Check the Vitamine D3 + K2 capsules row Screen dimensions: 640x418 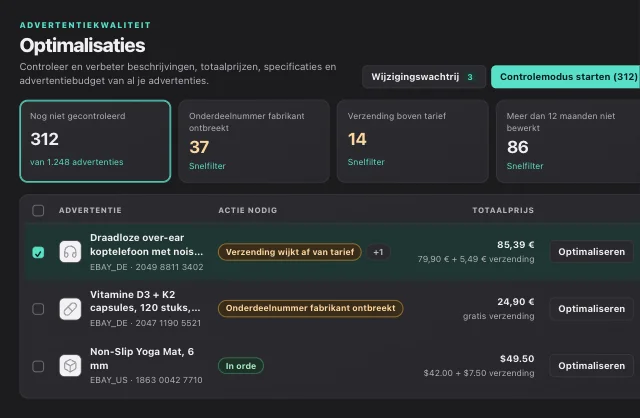[x=38, y=309]
